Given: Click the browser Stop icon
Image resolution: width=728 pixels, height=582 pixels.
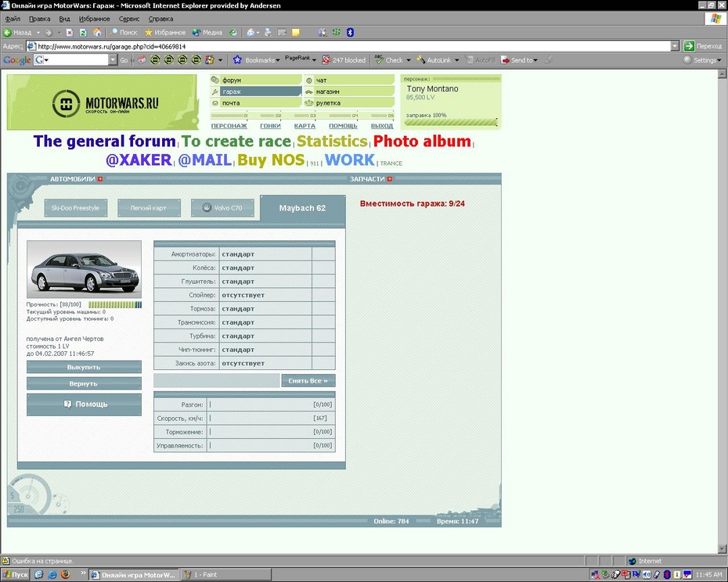Looking at the screenshot, I should (x=70, y=33).
